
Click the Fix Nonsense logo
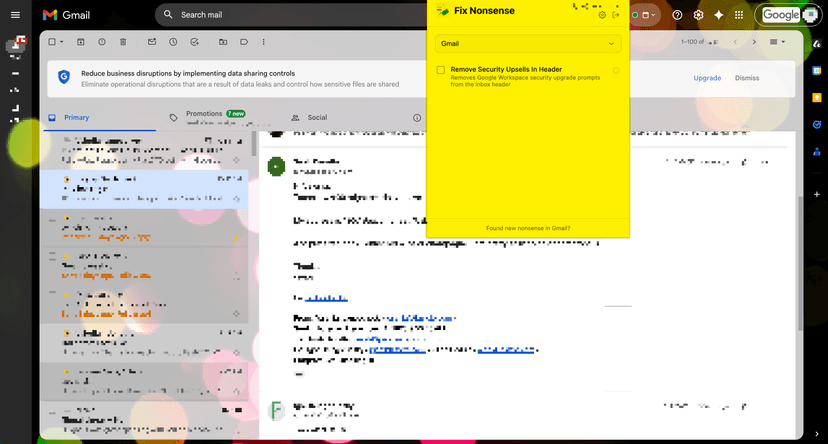(443, 11)
